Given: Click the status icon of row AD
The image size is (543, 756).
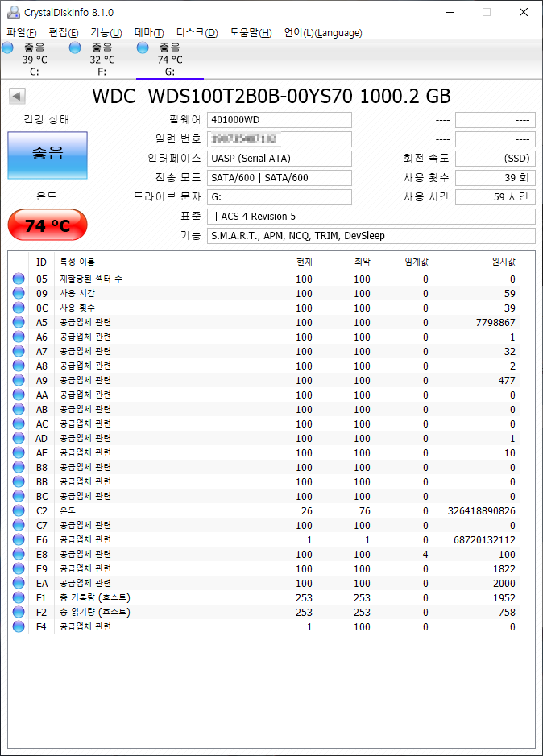Looking at the screenshot, I should point(19,438).
